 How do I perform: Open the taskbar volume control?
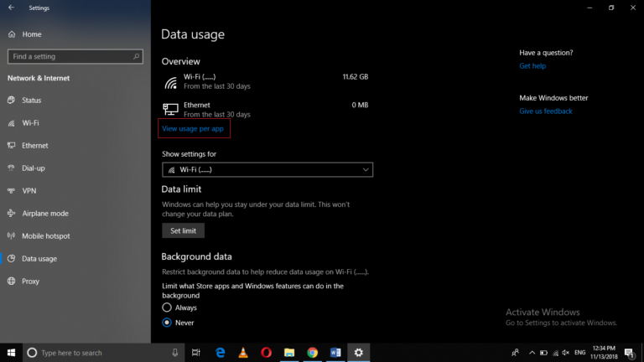pyautogui.click(x=565, y=353)
